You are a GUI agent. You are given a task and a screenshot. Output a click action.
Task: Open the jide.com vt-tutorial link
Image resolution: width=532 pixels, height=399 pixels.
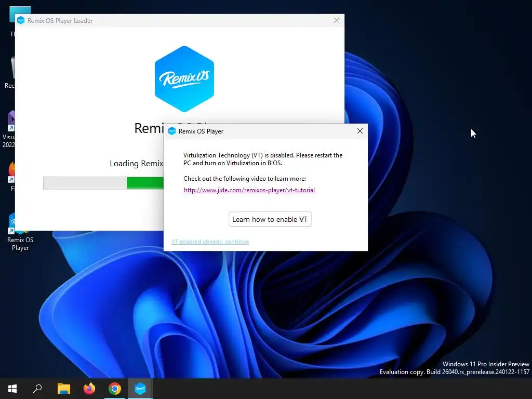(249, 190)
